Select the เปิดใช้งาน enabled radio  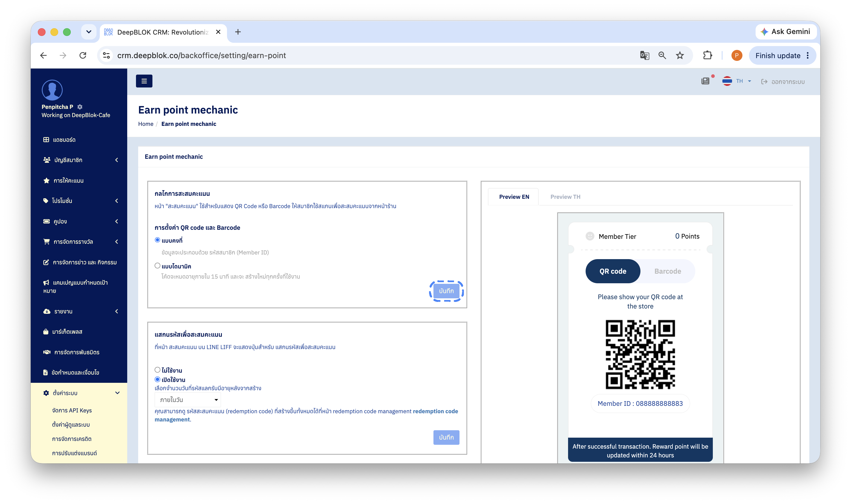[x=157, y=379]
